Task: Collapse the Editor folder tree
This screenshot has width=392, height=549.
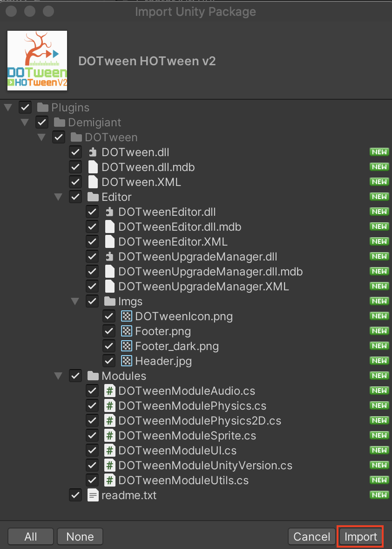Action: pyautogui.click(x=58, y=197)
